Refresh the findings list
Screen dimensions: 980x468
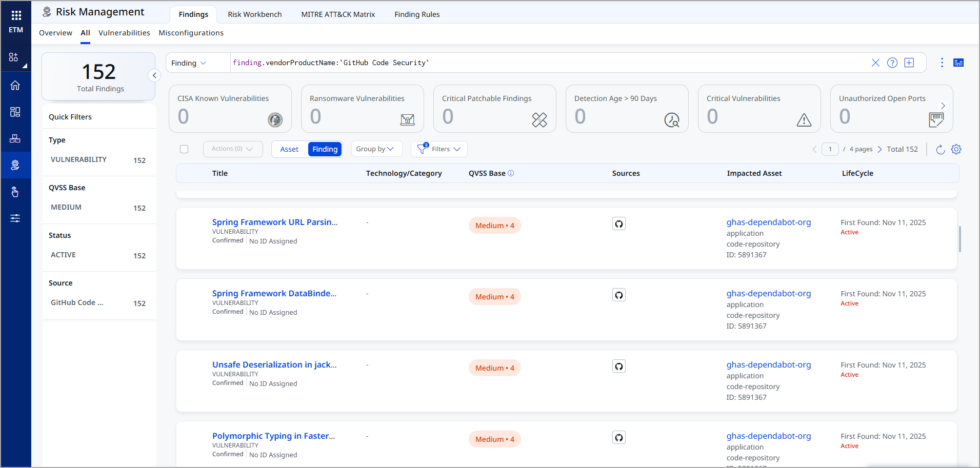[940, 149]
